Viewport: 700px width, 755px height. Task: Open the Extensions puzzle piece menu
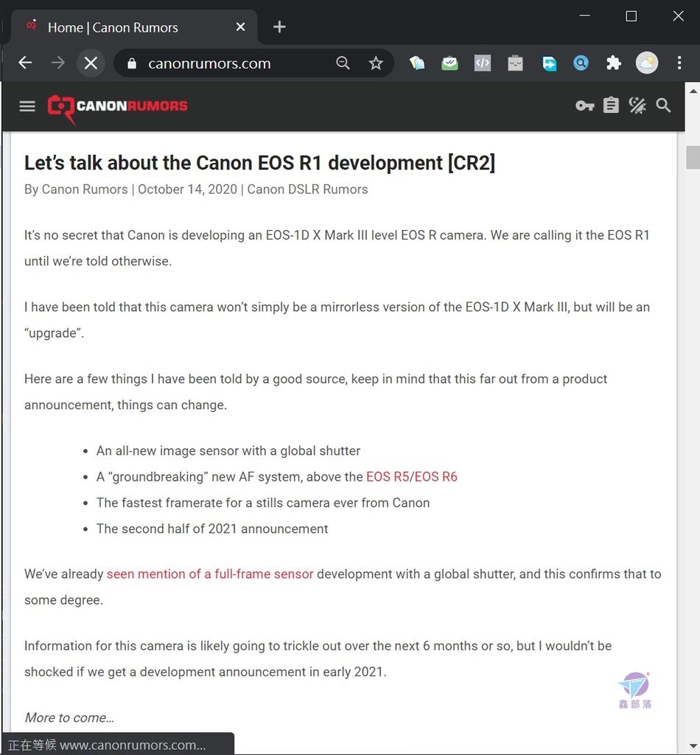[x=613, y=63]
